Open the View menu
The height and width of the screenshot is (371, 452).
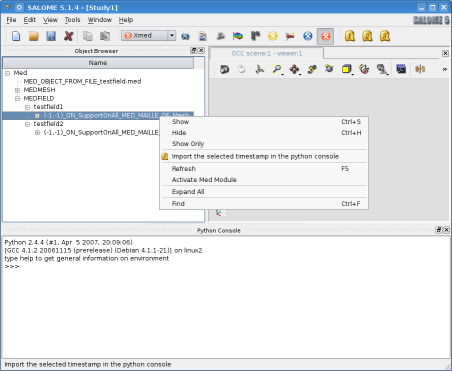click(50, 20)
